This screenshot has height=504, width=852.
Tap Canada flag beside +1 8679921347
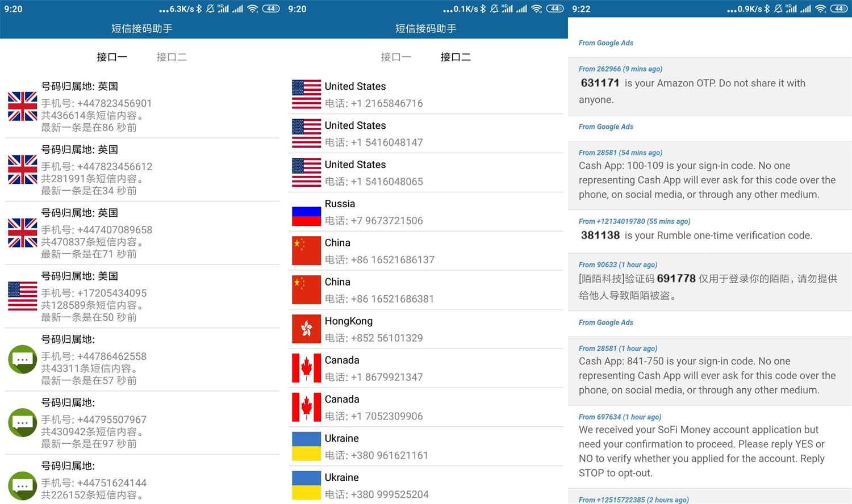pos(306,368)
